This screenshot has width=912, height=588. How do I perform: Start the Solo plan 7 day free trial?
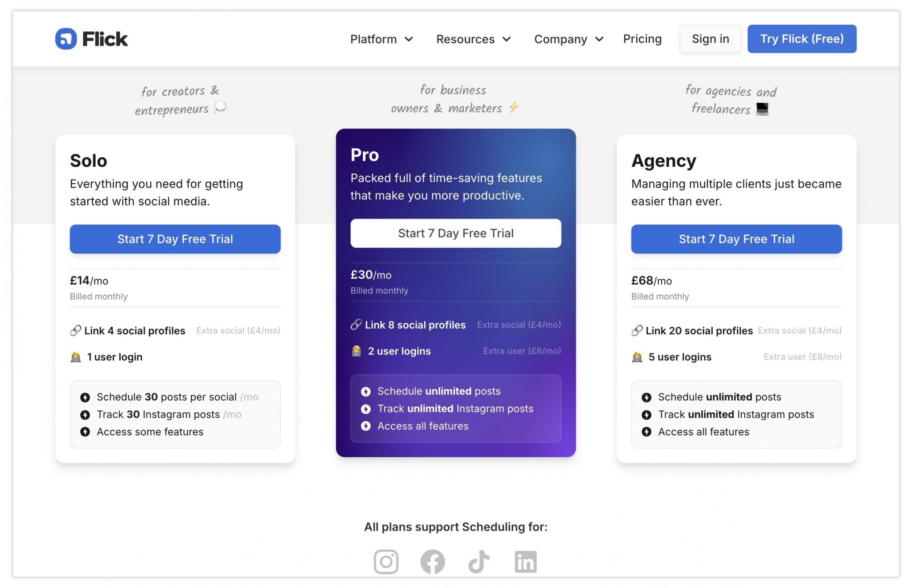175,239
